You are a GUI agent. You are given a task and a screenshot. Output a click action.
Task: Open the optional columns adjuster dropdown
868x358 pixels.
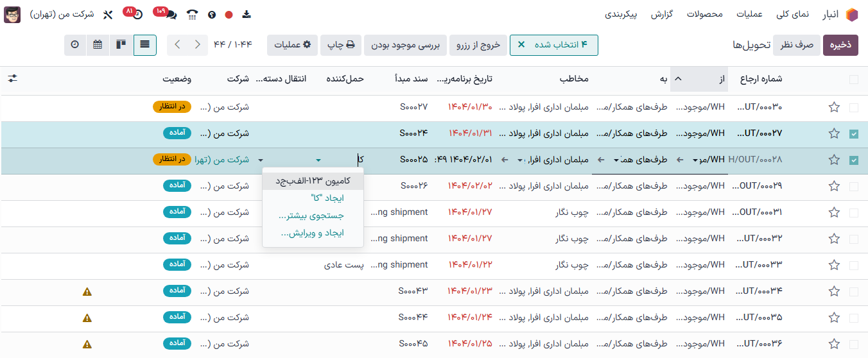click(x=13, y=78)
